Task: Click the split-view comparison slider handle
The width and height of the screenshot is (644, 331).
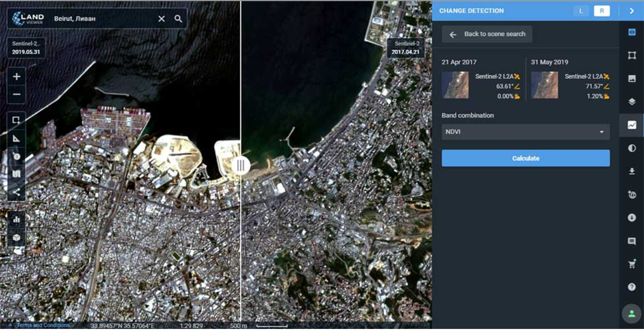Action: click(x=241, y=165)
